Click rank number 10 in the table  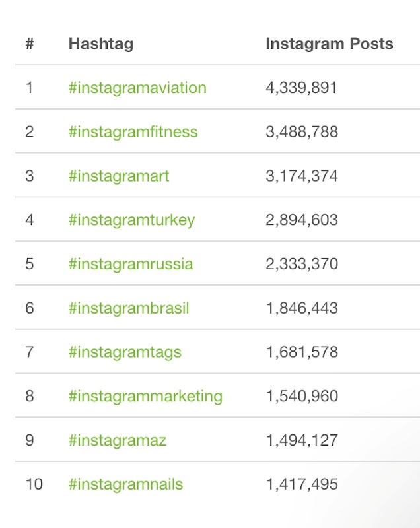[34, 484]
